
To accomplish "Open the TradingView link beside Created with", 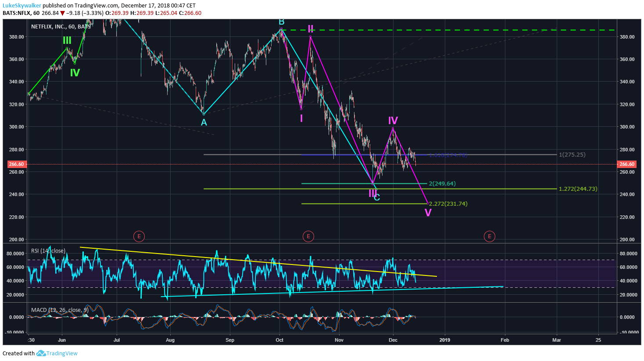I will 62,353.
